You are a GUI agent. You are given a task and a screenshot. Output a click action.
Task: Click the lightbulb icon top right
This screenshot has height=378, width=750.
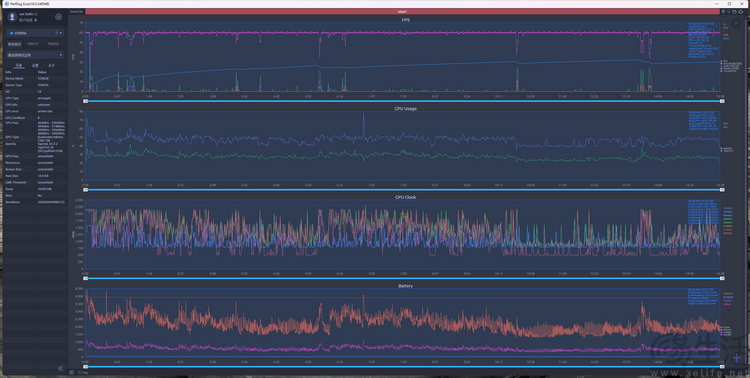coord(729,11)
